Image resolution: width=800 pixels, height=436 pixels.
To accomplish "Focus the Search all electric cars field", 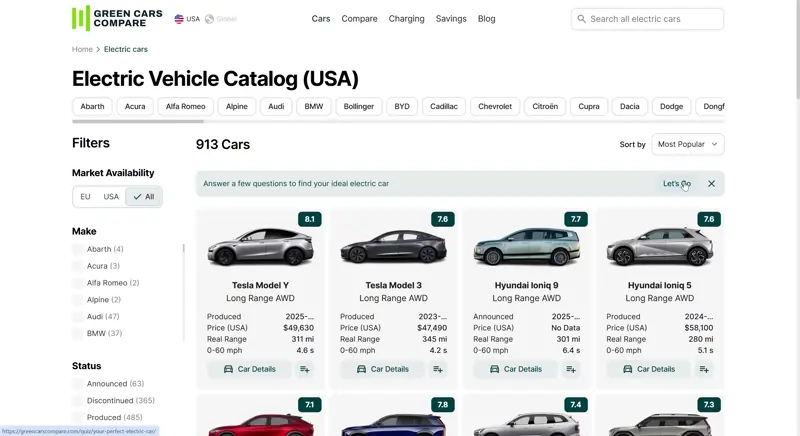I will (647, 19).
